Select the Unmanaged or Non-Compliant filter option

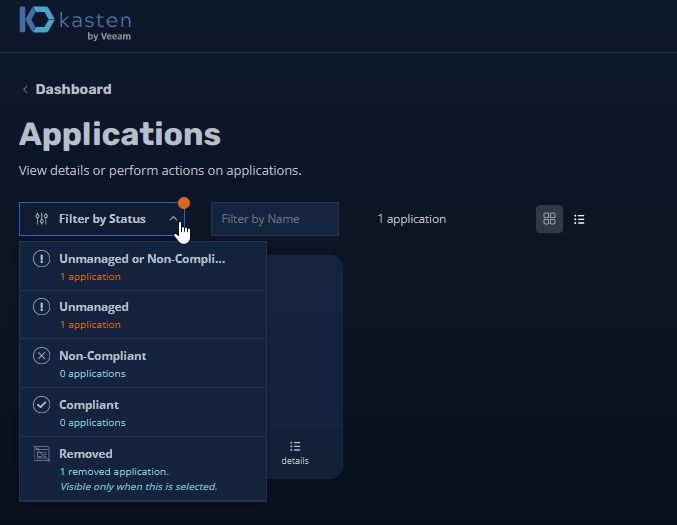tap(142, 259)
